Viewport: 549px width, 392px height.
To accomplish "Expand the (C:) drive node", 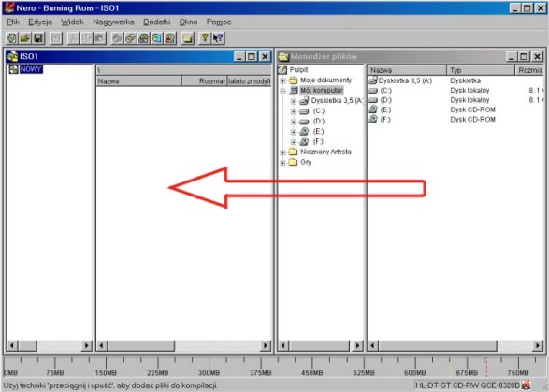I will [294, 111].
